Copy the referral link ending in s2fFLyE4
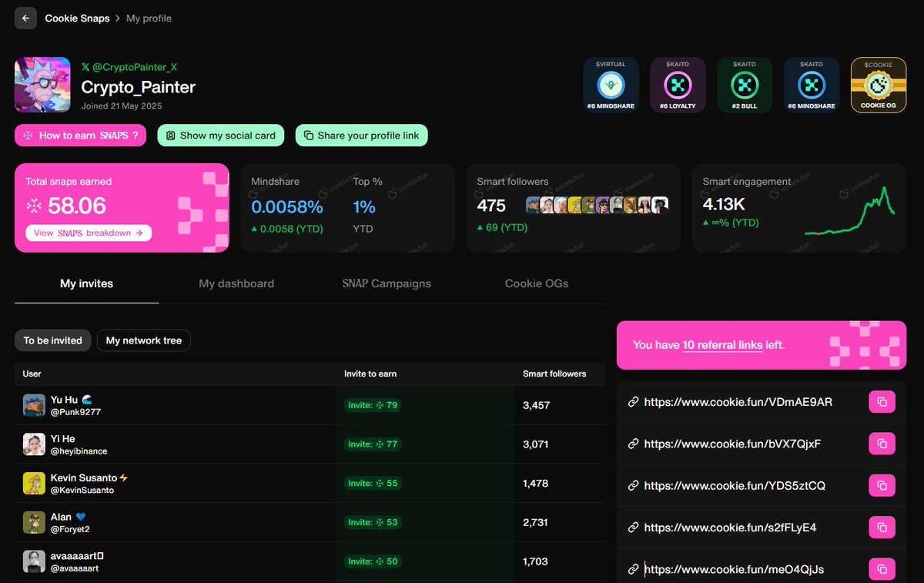The width and height of the screenshot is (924, 583). 882,528
